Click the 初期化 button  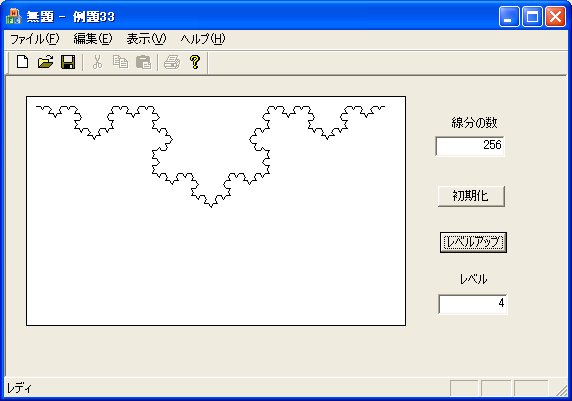471,196
